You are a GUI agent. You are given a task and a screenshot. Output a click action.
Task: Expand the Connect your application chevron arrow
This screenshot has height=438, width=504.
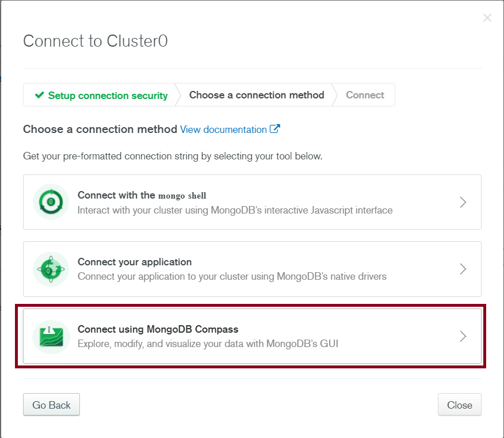click(x=463, y=269)
